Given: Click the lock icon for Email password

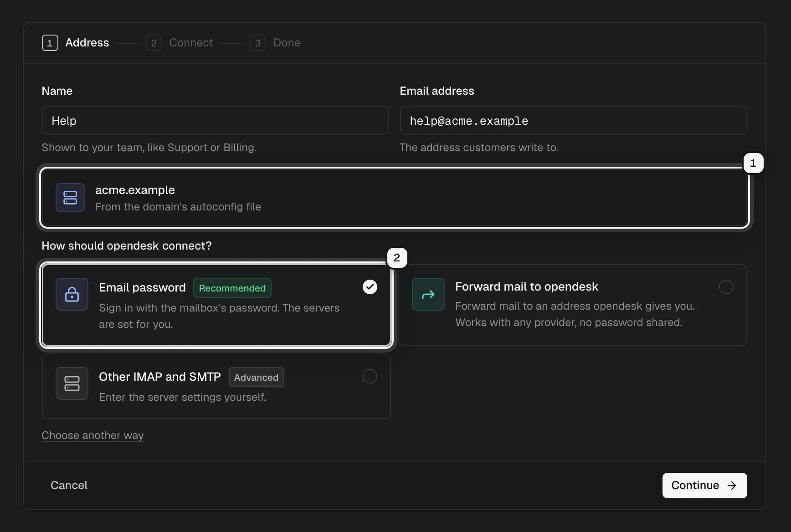Looking at the screenshot, I should (x=72, y=294).
